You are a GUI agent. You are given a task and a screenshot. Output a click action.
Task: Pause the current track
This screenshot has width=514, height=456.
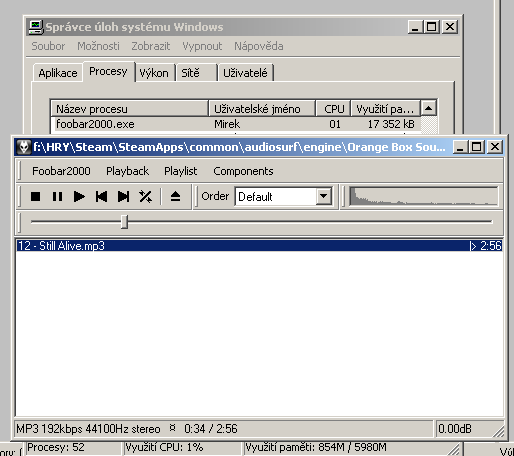tap(57, 196)
